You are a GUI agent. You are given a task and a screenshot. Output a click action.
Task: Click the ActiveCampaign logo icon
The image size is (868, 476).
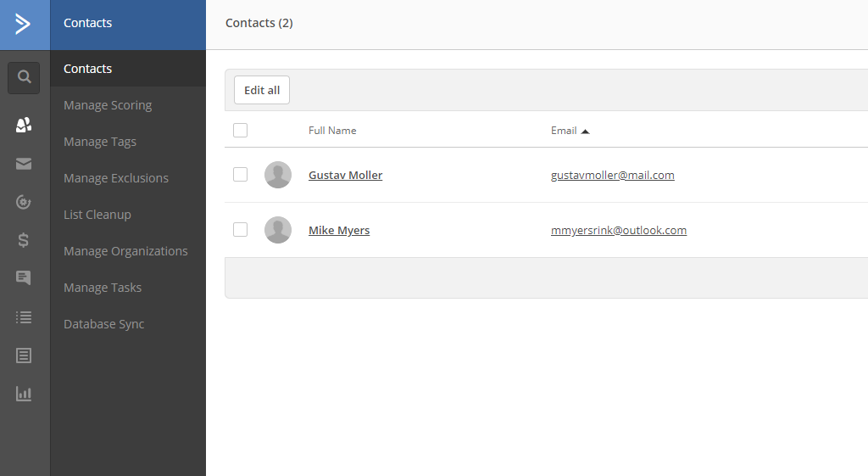click(x=24, y=24)
